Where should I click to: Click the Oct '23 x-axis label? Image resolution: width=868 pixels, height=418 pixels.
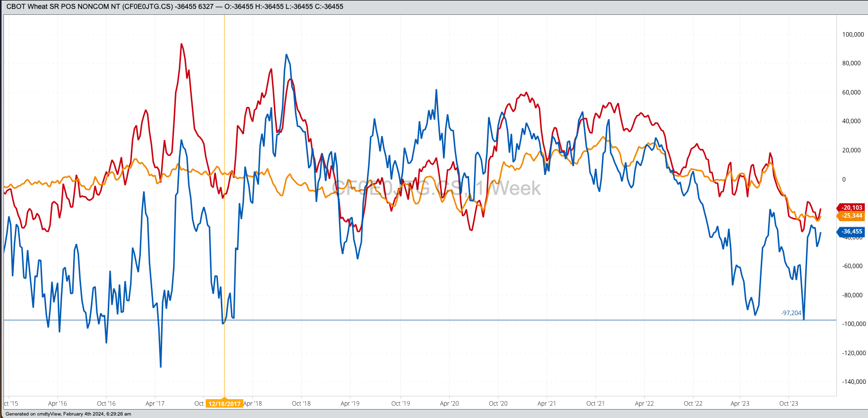[788, 404]
